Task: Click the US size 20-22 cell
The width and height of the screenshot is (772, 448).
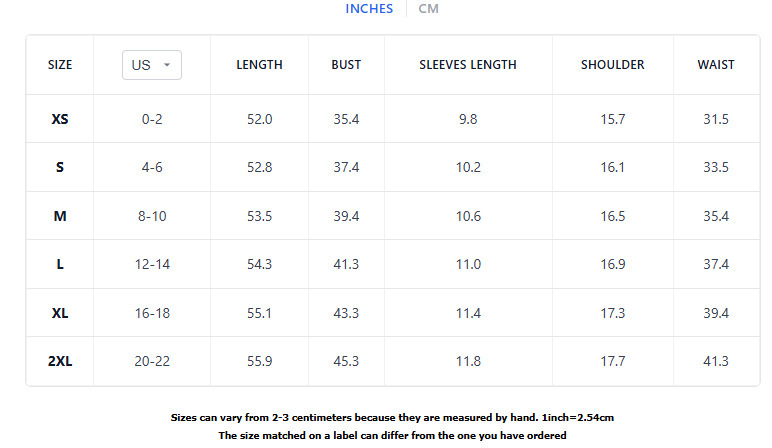Action: 152,362
